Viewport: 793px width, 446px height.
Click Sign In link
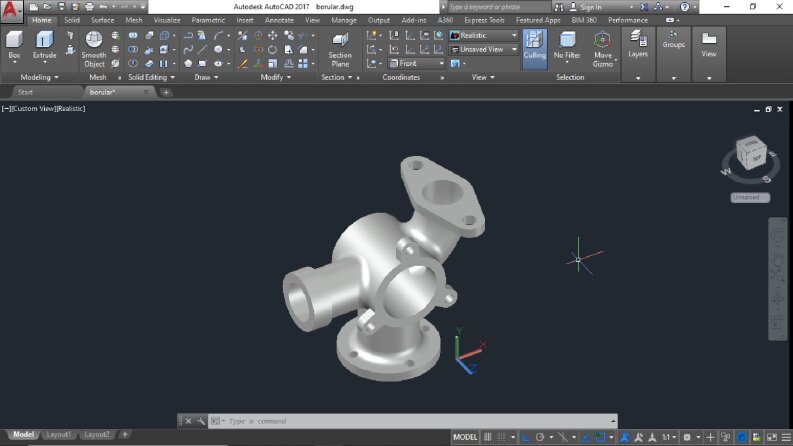point(591,7)
